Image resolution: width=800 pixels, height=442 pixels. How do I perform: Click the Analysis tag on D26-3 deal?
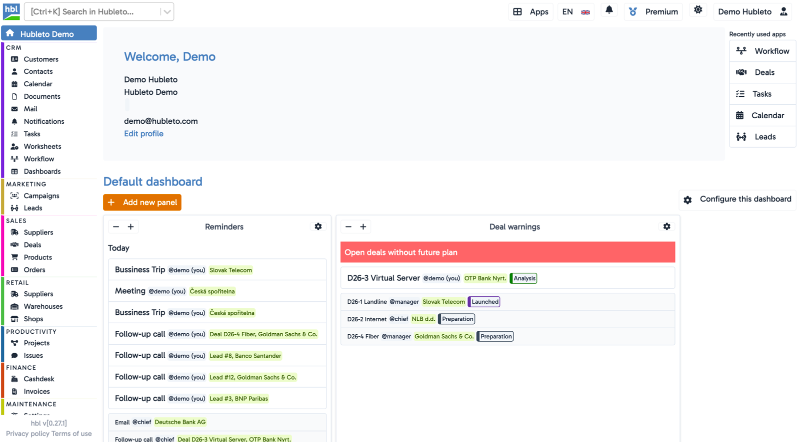pos(524,278)
